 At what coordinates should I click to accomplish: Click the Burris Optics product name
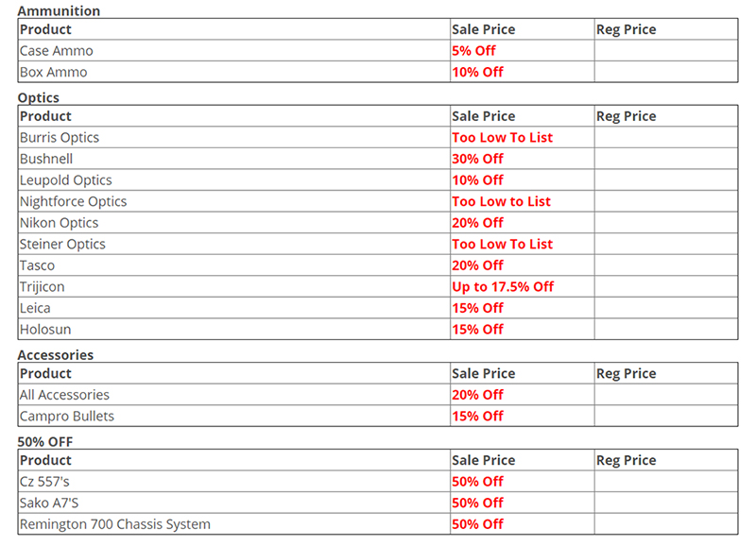(x=60, y=138)
